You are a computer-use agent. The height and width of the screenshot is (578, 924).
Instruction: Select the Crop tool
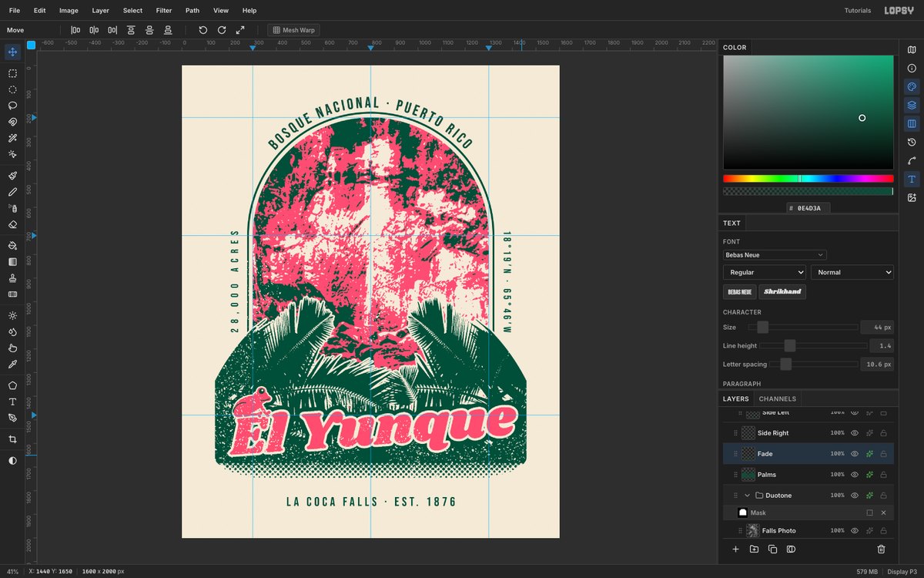12,439
